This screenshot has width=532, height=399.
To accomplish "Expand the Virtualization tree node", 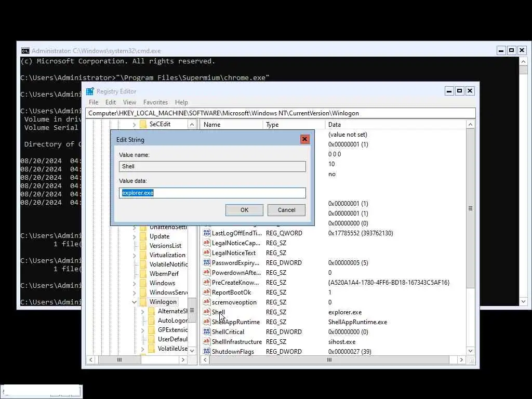I will [x=135, y=255].
